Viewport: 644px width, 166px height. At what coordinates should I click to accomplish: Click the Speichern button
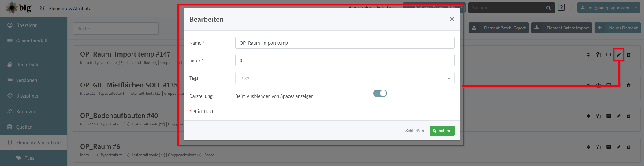442,131
